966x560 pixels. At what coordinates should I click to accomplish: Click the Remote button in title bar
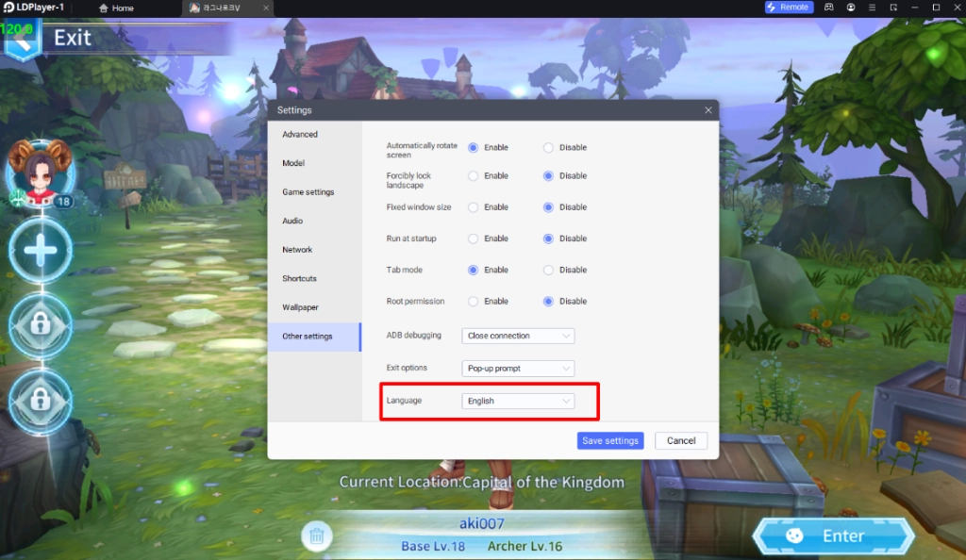coord(789,8)
